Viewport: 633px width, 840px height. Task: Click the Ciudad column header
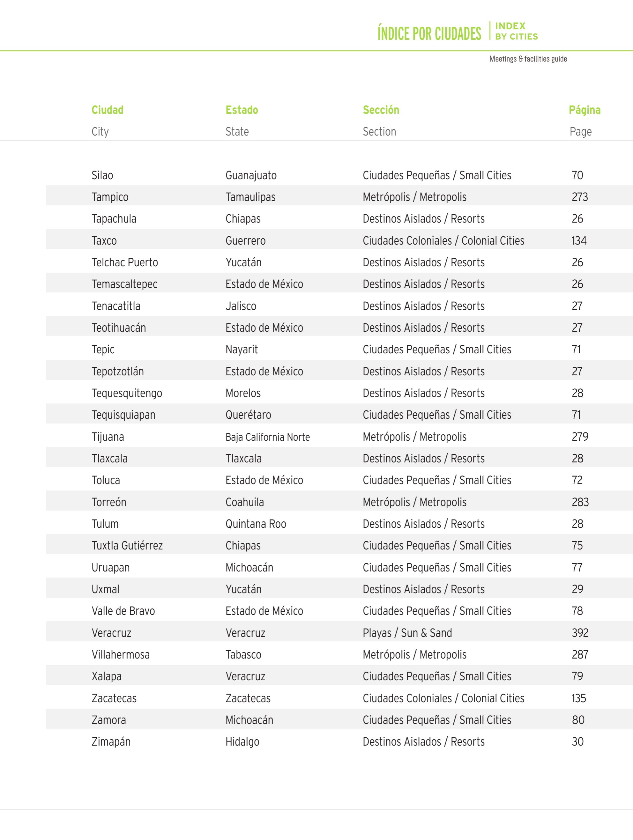[x=107, y=110]
